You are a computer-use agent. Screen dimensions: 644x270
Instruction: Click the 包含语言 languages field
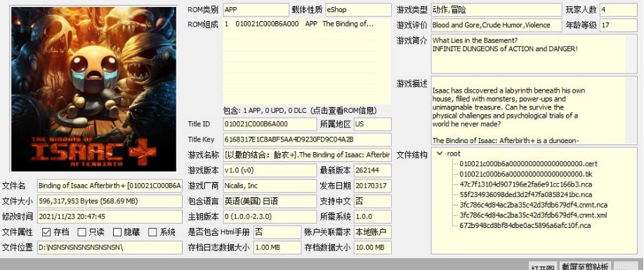pos(270,201)
